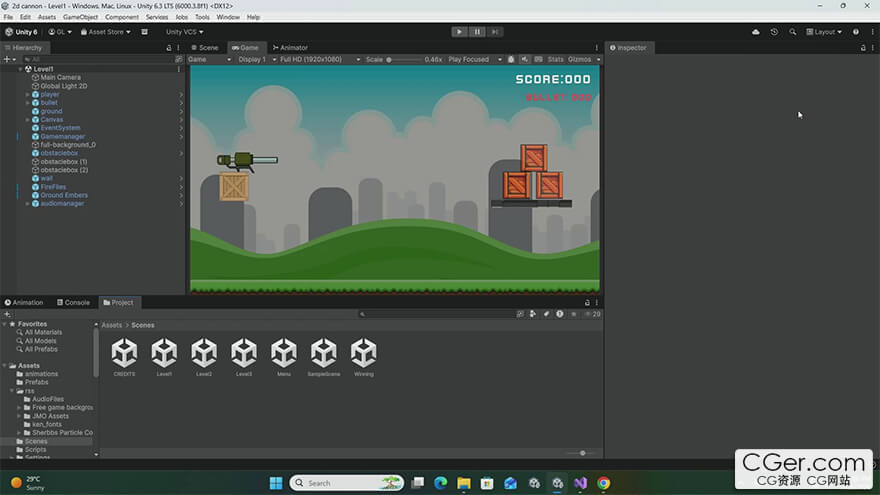880x495 pixels.
Task: Select the Winning scene asset
Action: coord(363,357)
